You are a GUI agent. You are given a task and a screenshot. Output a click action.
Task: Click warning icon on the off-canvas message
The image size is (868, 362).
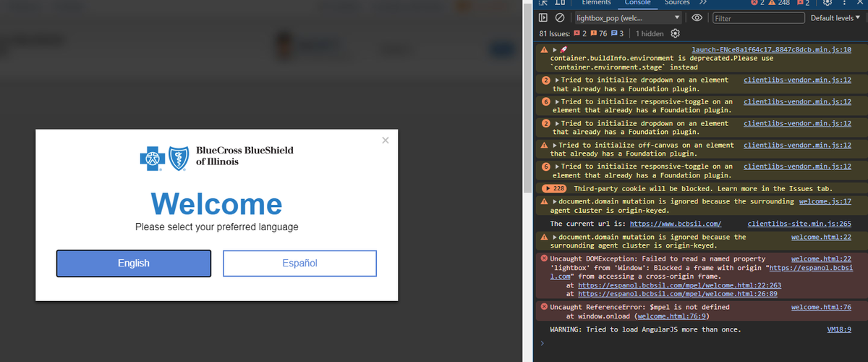[544, 145]
